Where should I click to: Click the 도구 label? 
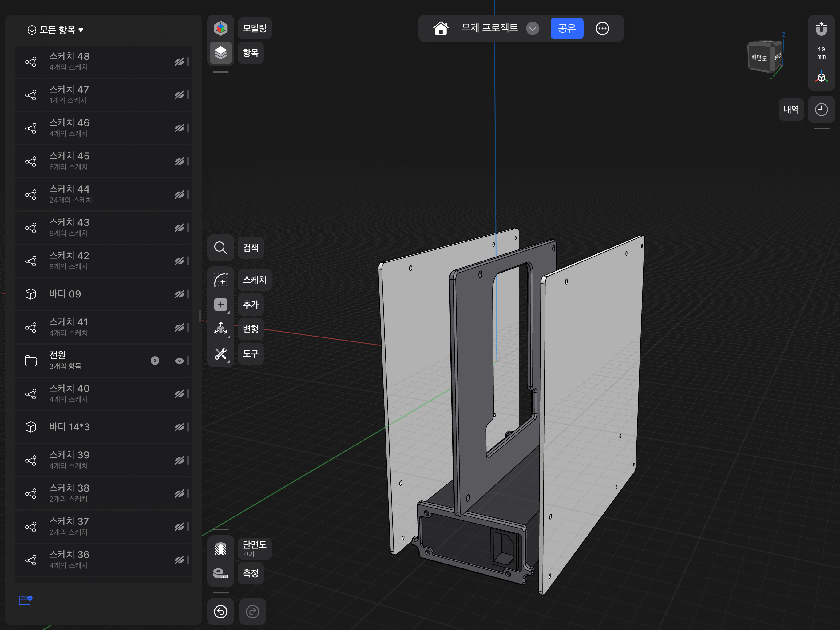tap(251, 354)
